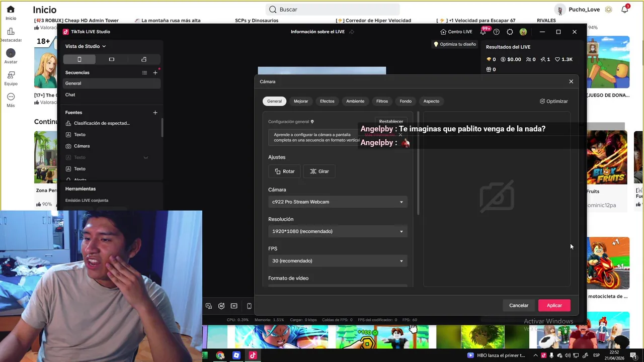Image resolution: width=644 pixels, height=362 pixels.
Task: Rotate the camera with Rotar
Action: tap(285, 171)
